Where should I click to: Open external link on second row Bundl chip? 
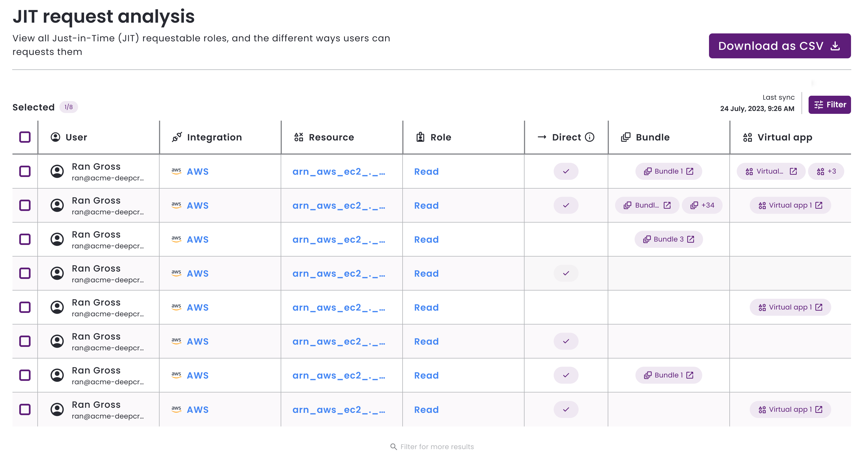667,205
